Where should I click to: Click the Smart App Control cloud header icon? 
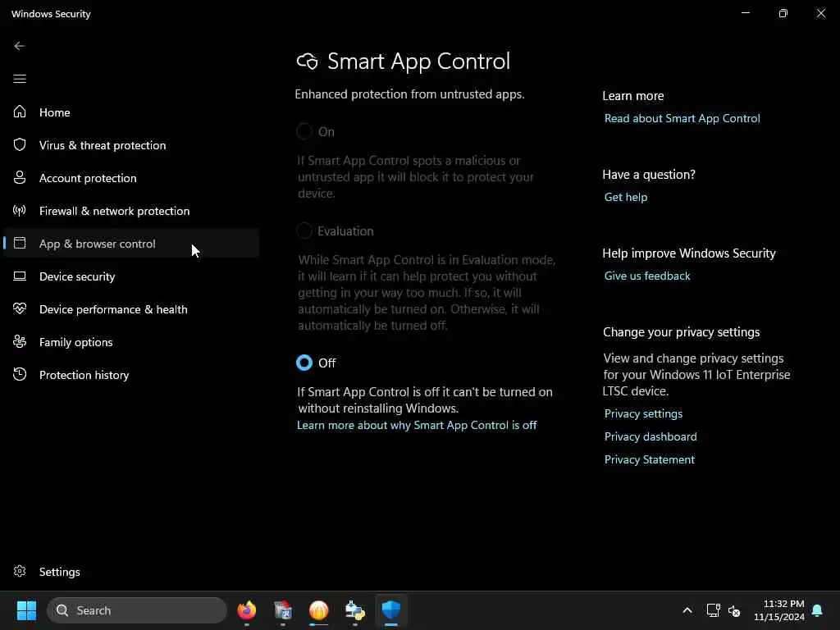coord(307,61)
